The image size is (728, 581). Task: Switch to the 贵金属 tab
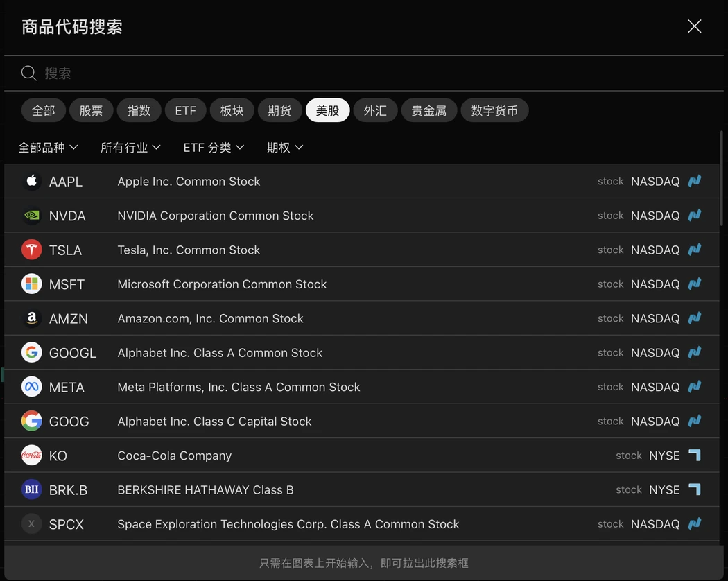[x=429, y=110]
